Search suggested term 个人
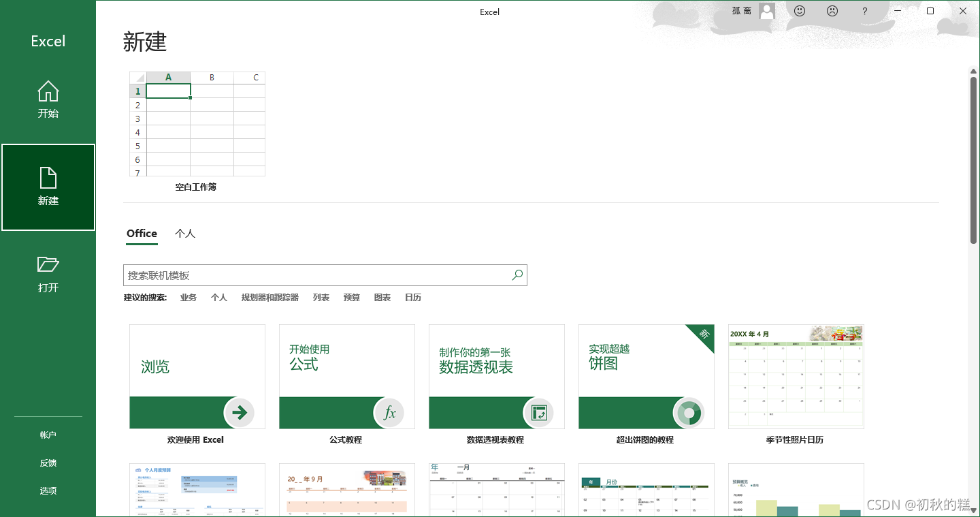Image resolution: width=980 pixels, height=517 pixels. 219,298
